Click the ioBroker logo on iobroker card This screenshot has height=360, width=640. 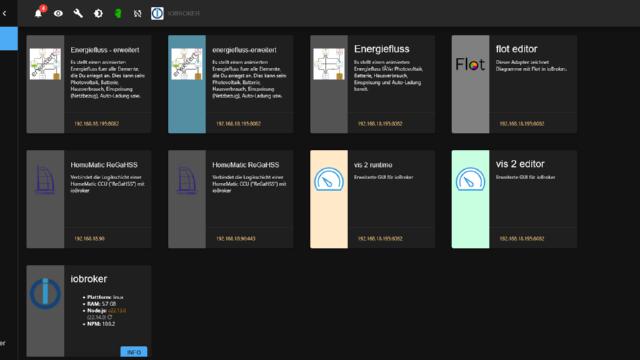(x=45, y=294)
